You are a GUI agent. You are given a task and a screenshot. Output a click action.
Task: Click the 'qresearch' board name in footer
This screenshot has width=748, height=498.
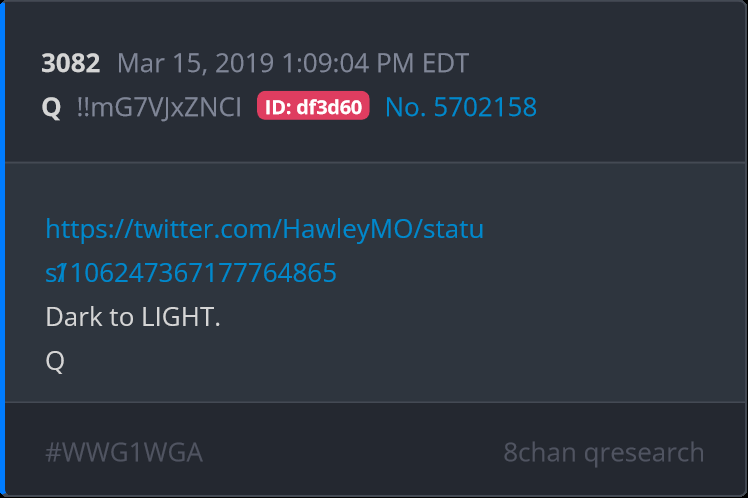644,454
